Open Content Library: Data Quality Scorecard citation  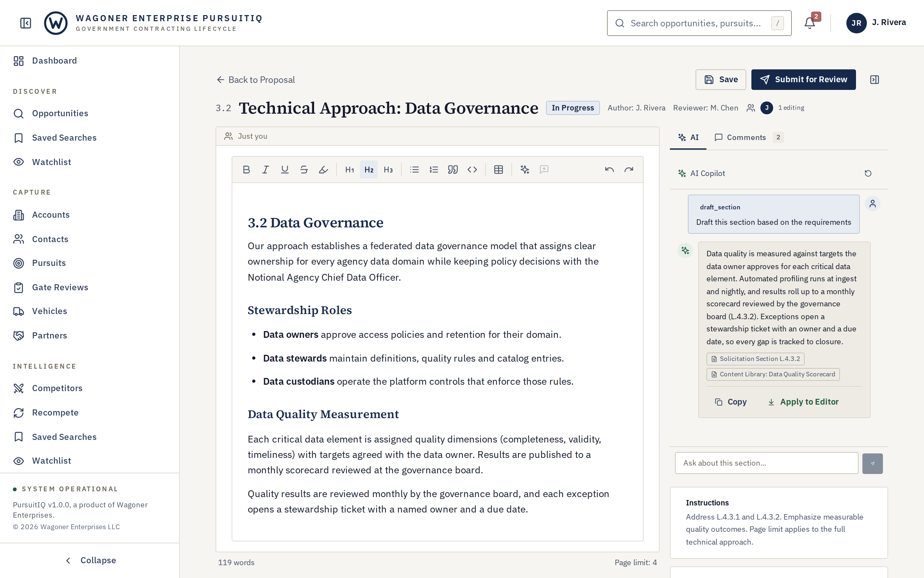(x=773, y=374)
